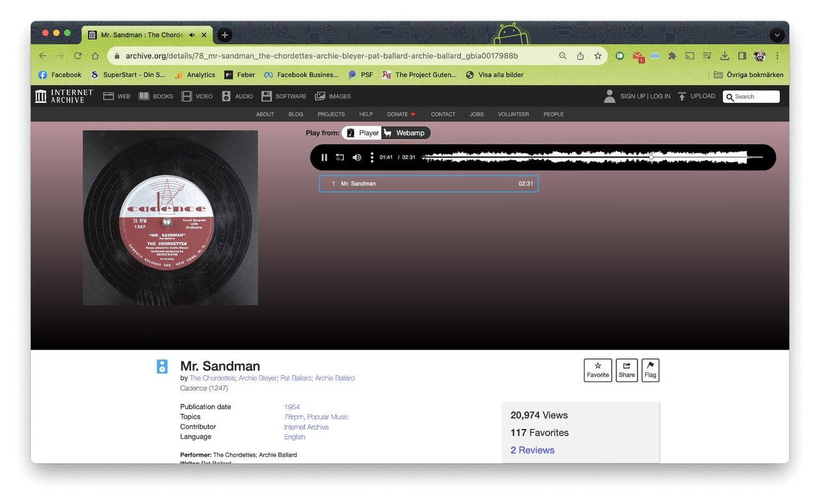Screen dimensions: 820x504
Task: Mute the player with the speaker icon
Action: coord(357,158)
